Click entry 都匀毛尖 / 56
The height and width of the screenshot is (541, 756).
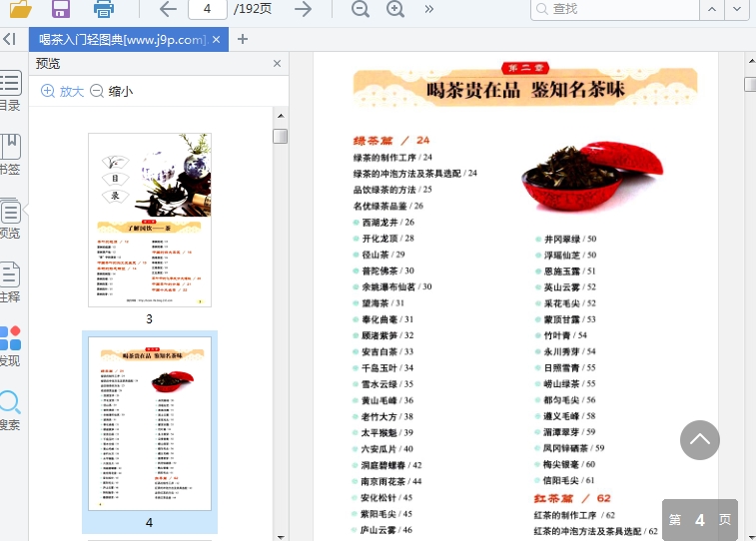click(x=569, y=400)
